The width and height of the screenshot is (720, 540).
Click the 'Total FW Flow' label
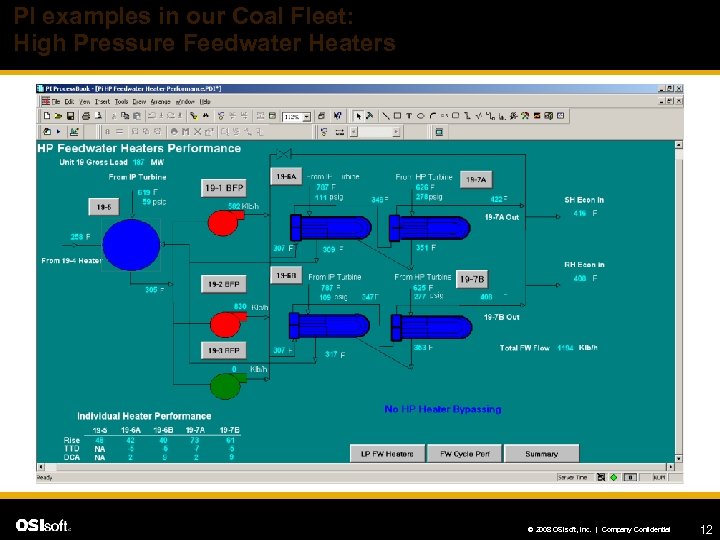[x=524, y=348]
